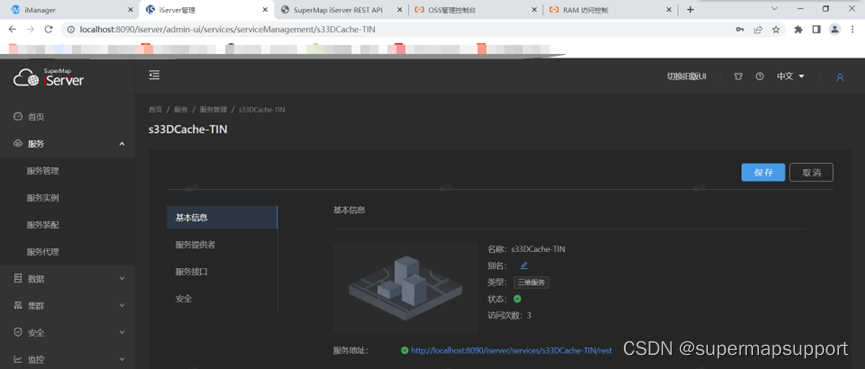Viewport: 865px width, 369px height.
Task: Expand the 集群 sidebar section
Action: tap(67, 306)
